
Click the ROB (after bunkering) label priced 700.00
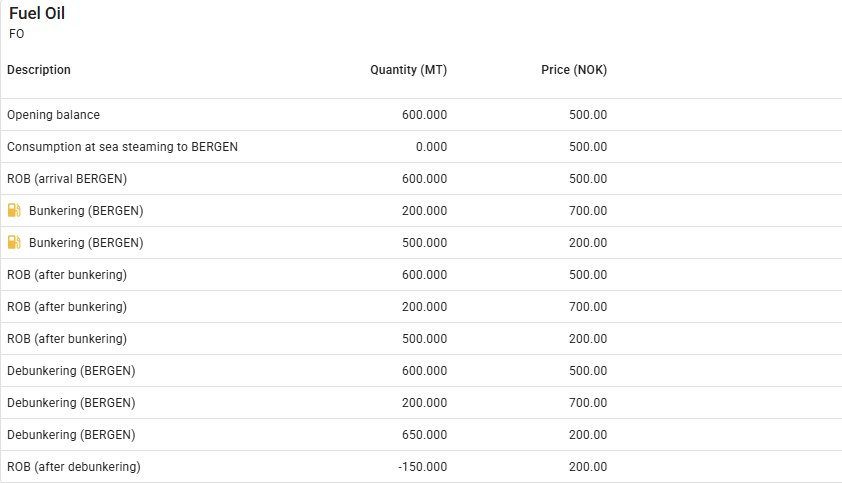pyautogui.click(x=67, y=307)
